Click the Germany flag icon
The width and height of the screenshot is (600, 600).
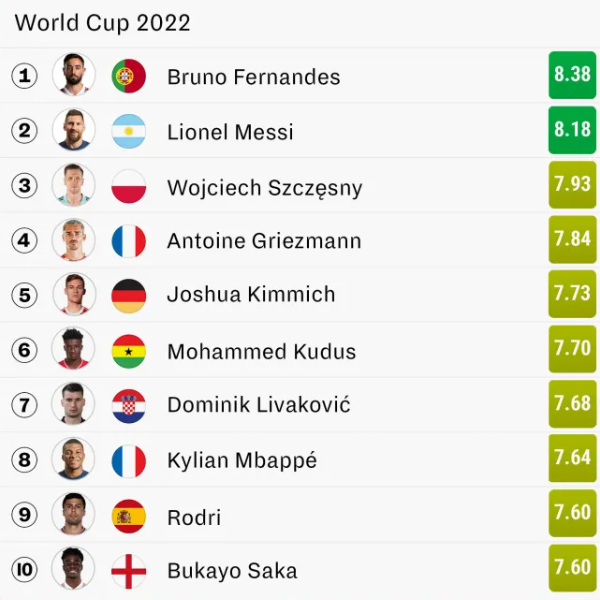point(129,295)
